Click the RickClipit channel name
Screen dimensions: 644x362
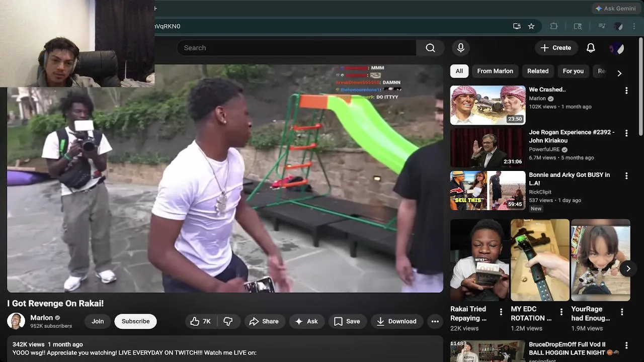click(x=541, y=192)
